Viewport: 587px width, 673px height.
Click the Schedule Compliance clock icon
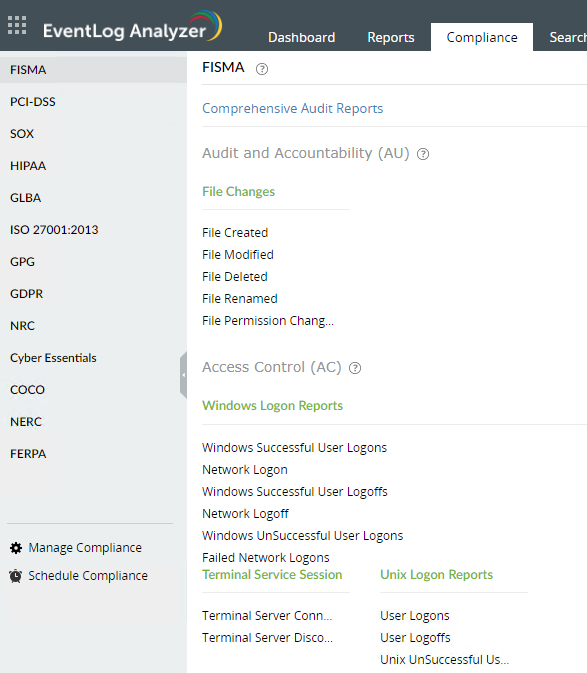[x=16, y=576]
